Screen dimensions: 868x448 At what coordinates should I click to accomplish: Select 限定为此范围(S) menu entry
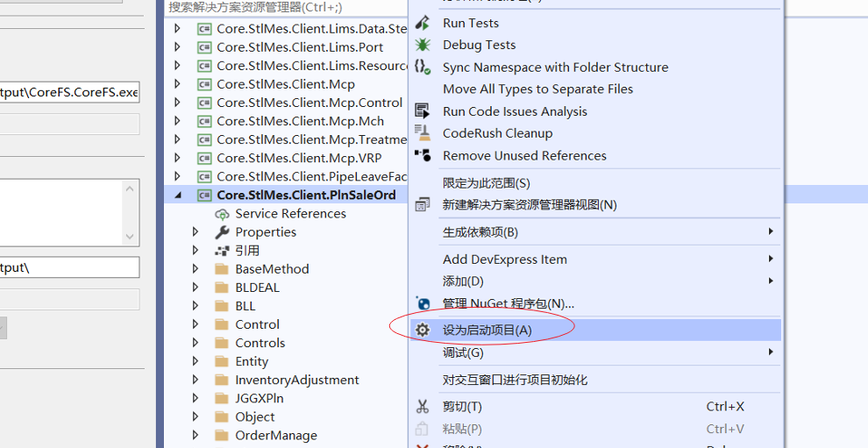click(487, 183)
